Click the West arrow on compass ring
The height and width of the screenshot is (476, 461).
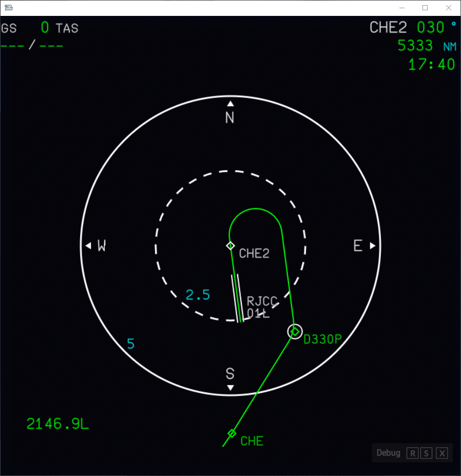(88, 246)
